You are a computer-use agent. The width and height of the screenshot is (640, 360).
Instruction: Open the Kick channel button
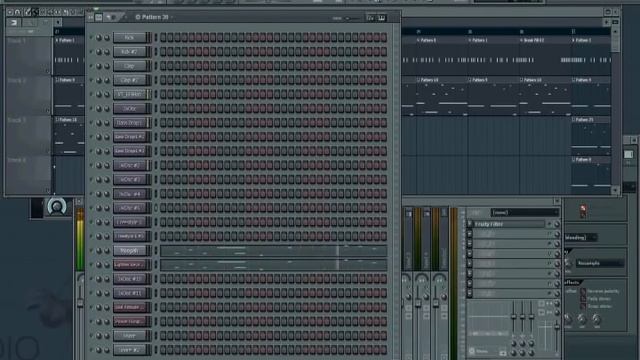click(130, 38)
